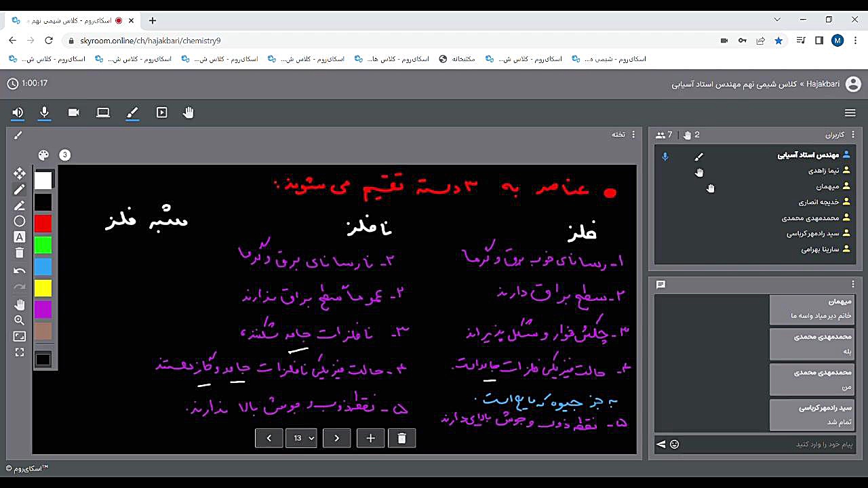Click the brush size badge showing 3
868x488 pixels.
pyautogui.click(x=65, y=155)
